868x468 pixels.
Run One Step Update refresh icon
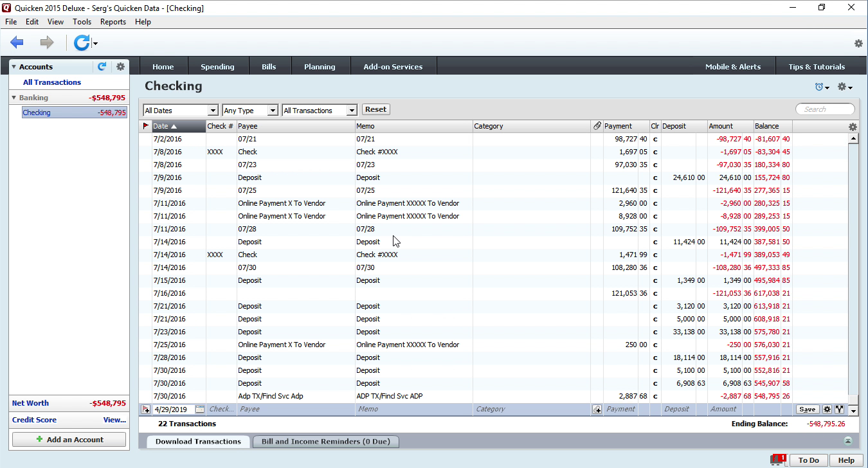[x=82, y=42]
